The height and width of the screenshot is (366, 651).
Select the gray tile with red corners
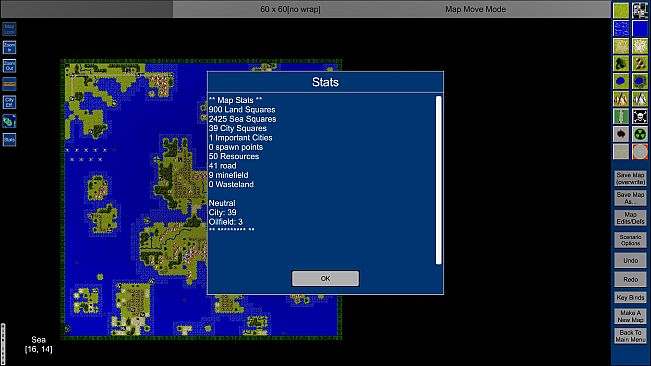640,152
